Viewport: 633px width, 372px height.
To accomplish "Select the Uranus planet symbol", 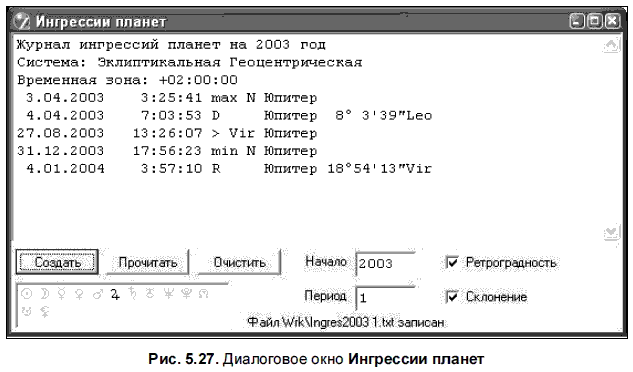I will click(150, 293).
